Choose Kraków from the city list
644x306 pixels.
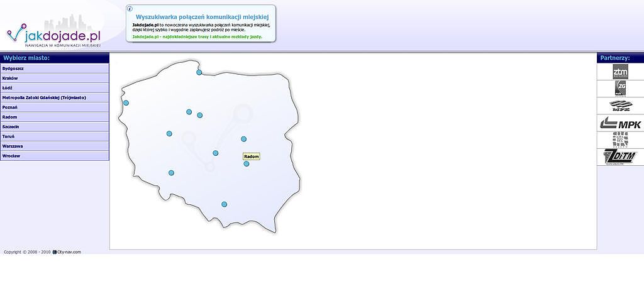(x=55, y=79)
